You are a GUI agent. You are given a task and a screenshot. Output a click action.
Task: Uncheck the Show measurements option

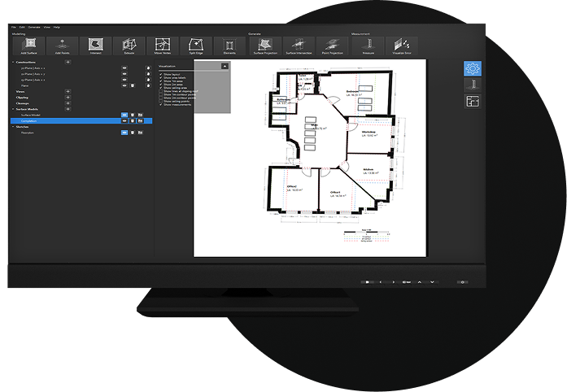pos(160,105)
